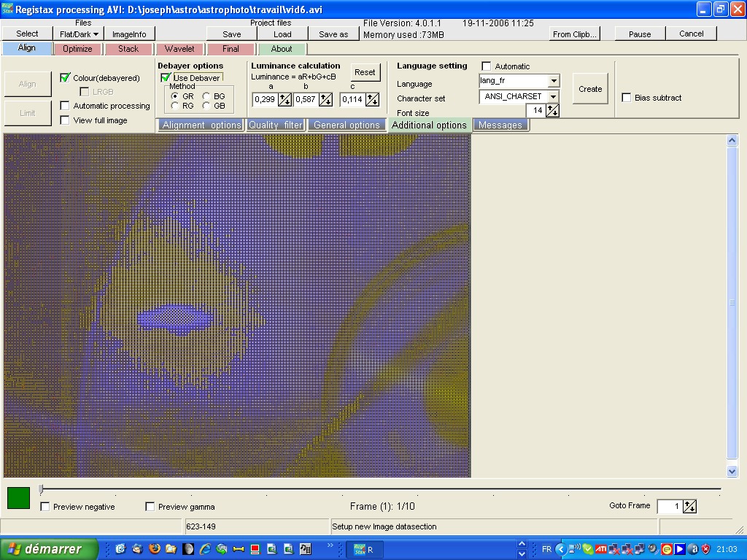
Task: Open ImageInfo
Action: click(129, 34)
